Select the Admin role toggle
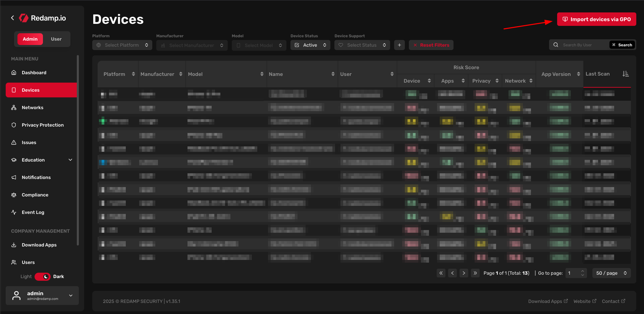This screenshot has width=644, height=314. click(x=30, y=39)
